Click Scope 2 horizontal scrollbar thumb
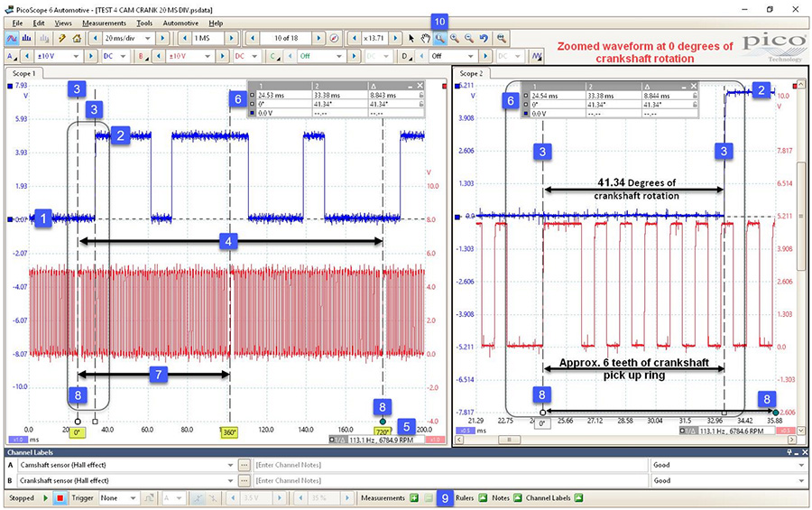Viewport: 812px width, 510px height. click(x=509, y=440)
